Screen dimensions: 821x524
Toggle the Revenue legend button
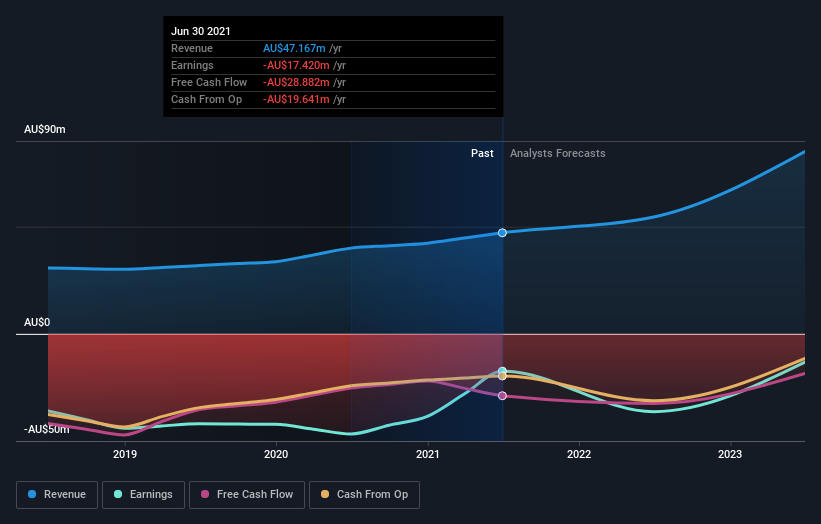(x=57, y=495)
